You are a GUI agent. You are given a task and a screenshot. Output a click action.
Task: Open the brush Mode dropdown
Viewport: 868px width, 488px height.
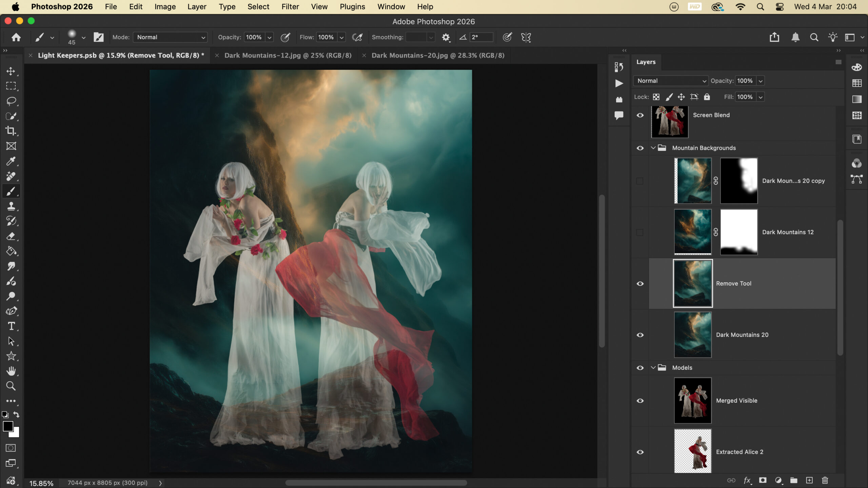click(170, 37)
